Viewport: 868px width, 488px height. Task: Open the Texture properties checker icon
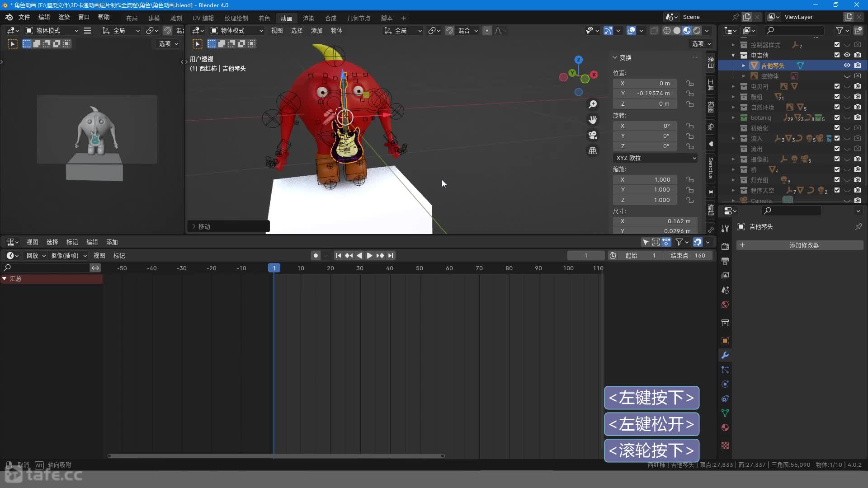[725, 446]
